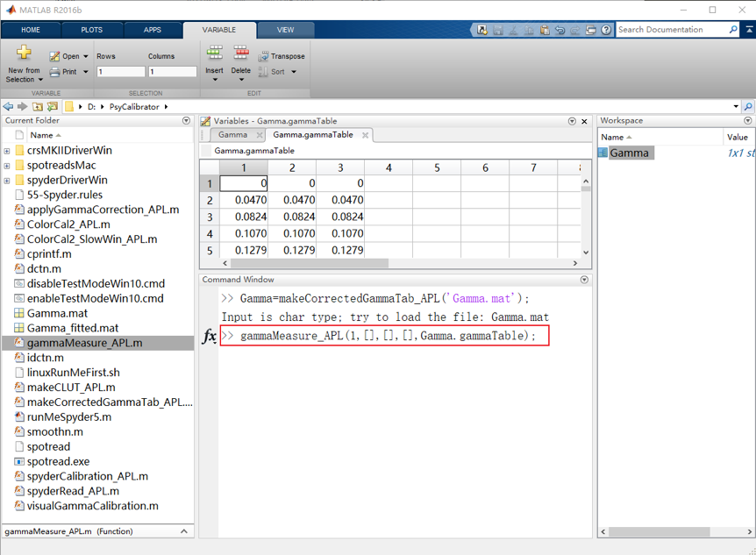Click PsyCalibrator in the folder path
The image size is (756, 555).
click(x=134, y=107)
